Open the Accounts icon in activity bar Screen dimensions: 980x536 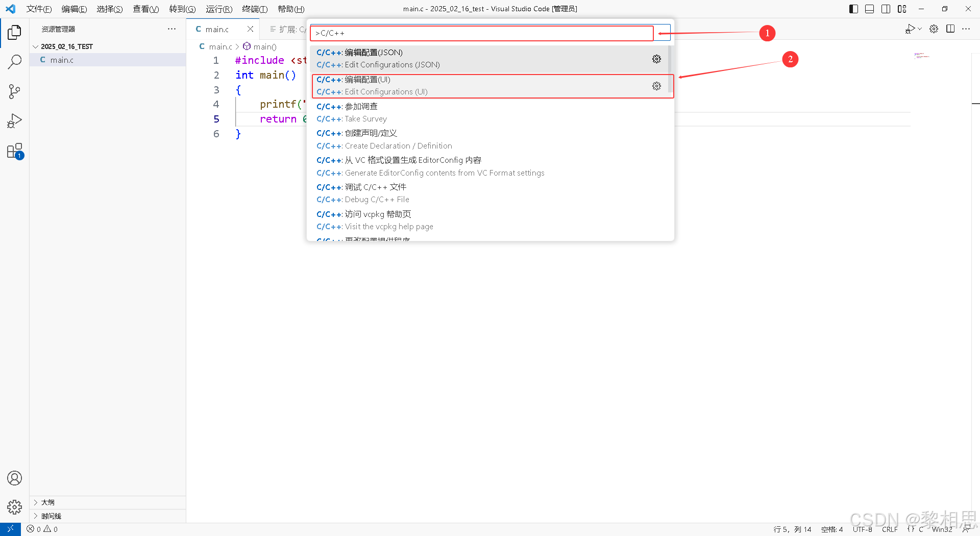tap(14, 478)
